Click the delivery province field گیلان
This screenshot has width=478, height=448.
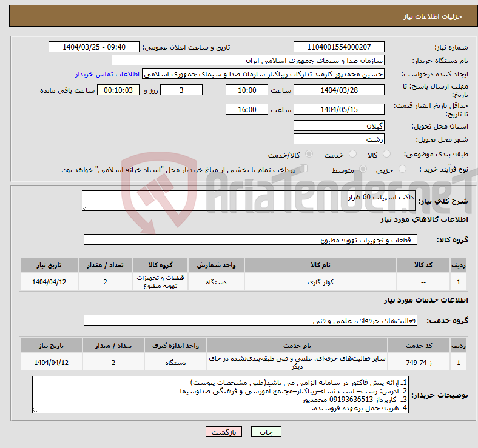click(338, 125)
